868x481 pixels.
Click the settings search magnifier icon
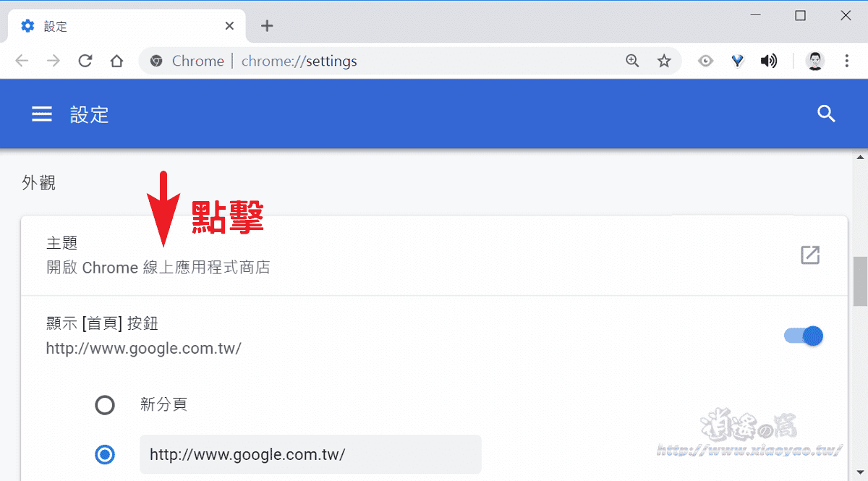click(826, 114)
